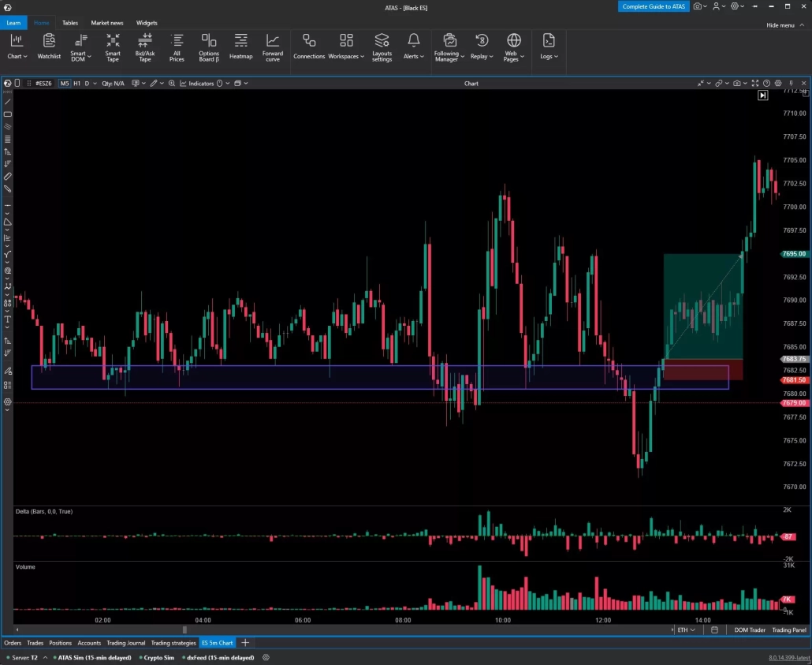
Task: Open the Connections manager
Action: (x=309, y=47)
